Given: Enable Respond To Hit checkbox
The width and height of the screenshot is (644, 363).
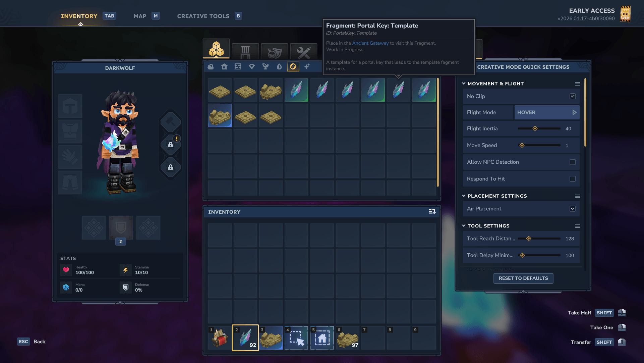Looking at the screenshot, I should click(x=573, y=179).
